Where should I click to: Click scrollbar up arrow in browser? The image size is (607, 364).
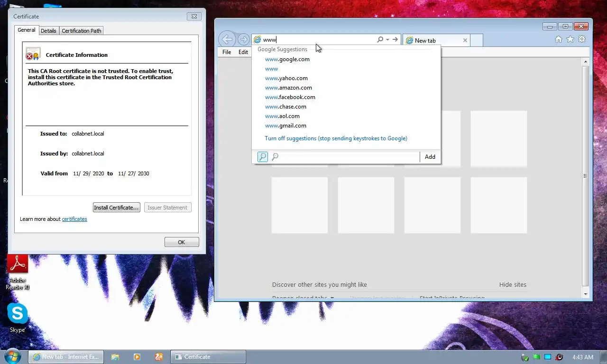(x=585, y=62)
